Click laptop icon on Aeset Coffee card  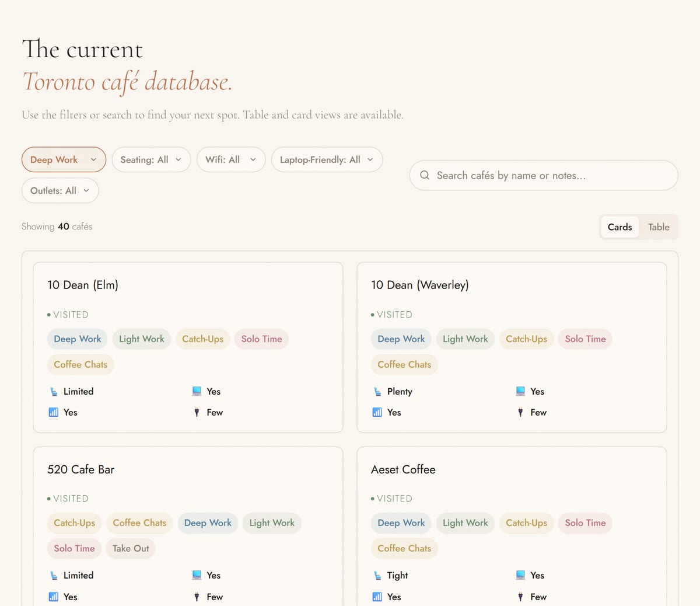point(520,575)
